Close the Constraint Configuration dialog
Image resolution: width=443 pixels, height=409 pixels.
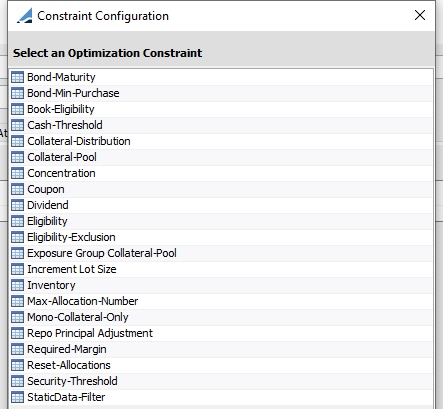[x=420, y=15]
